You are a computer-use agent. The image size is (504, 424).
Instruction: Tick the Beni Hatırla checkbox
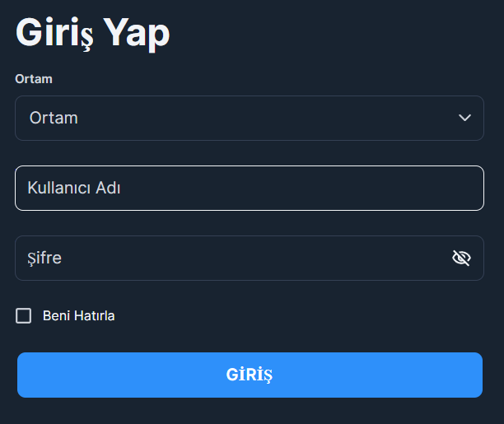click(x=23, y=315)
